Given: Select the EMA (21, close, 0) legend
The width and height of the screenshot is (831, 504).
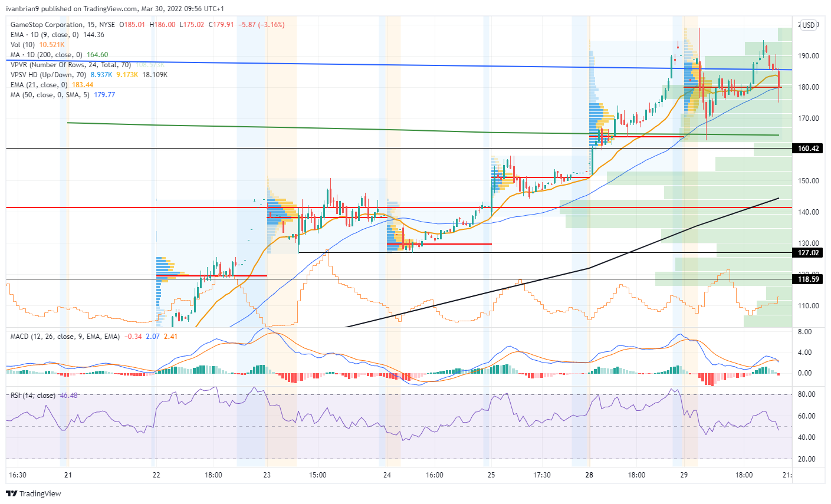Looking at the screenshot, I should pos(52,85).
